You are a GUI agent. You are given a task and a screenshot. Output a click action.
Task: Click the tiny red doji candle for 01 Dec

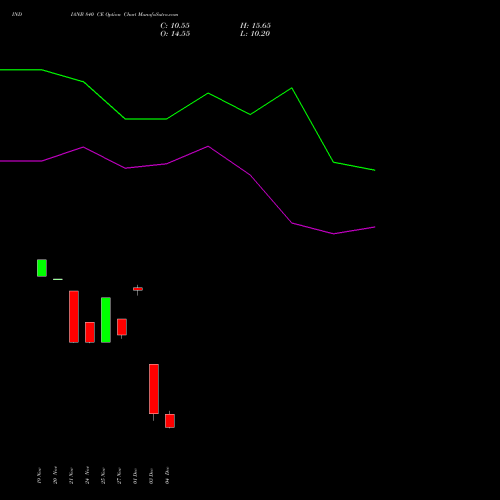[138, 289]
